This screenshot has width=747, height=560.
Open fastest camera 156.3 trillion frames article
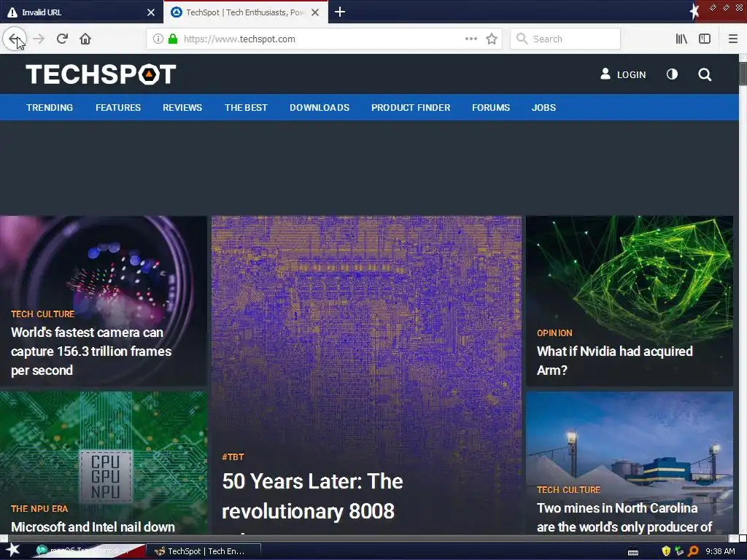tap(91, 351)
